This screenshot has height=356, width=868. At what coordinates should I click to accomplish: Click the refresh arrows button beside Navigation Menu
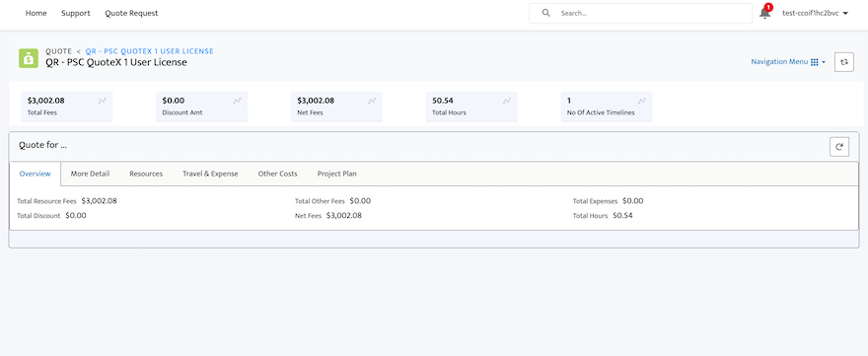point(843,62)
